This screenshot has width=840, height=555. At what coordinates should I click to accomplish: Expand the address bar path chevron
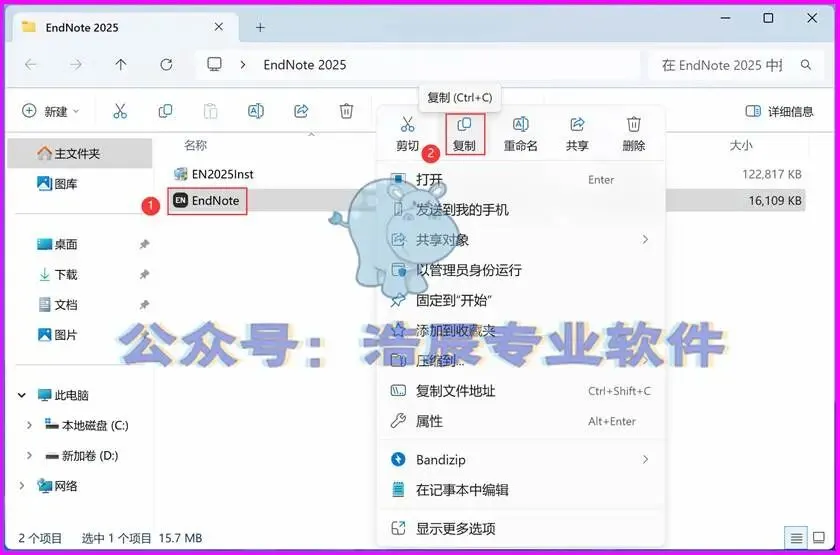pyautogui.click(x=243, y=65)
